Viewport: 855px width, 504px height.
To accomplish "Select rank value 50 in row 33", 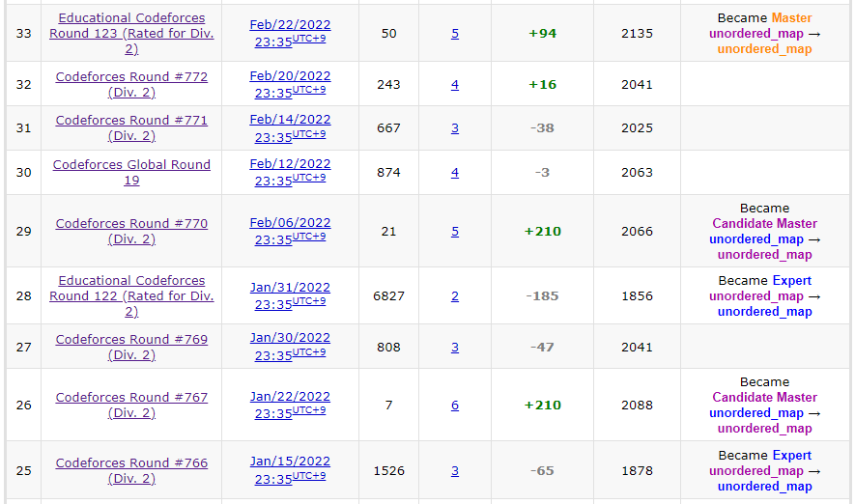I will [x=388, y=33].
